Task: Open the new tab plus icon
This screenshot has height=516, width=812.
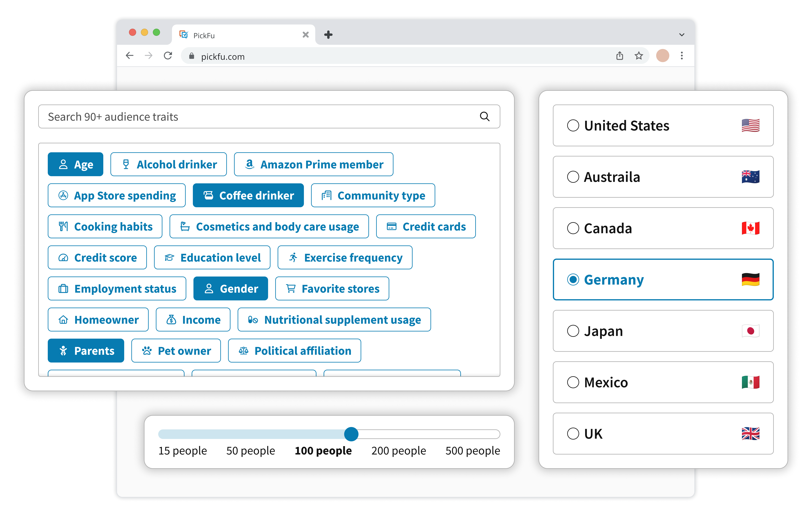Action: [x=328, y=35]
